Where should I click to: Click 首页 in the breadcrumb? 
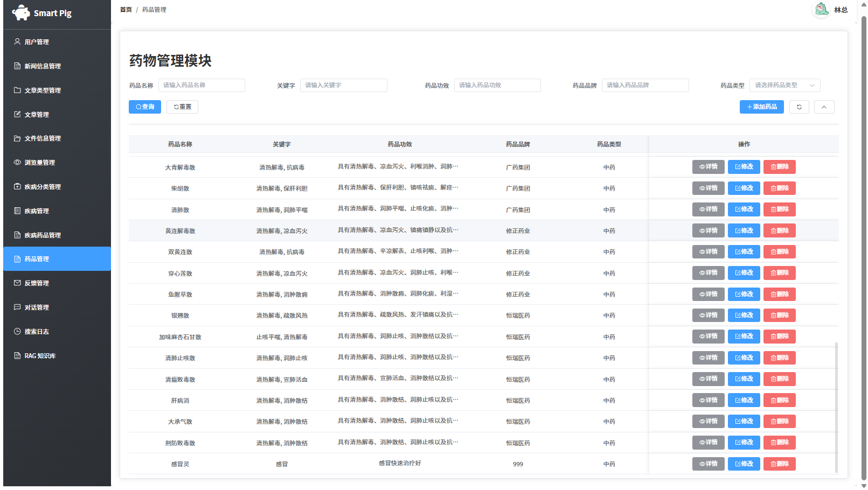(x=126, y=10)
